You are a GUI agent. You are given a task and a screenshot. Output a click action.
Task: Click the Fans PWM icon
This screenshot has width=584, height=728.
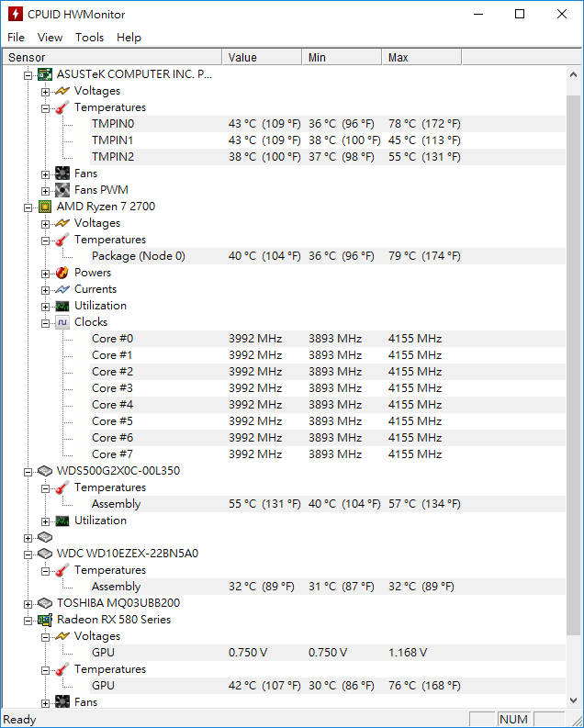pyautogui.click(x=62, y=190)
